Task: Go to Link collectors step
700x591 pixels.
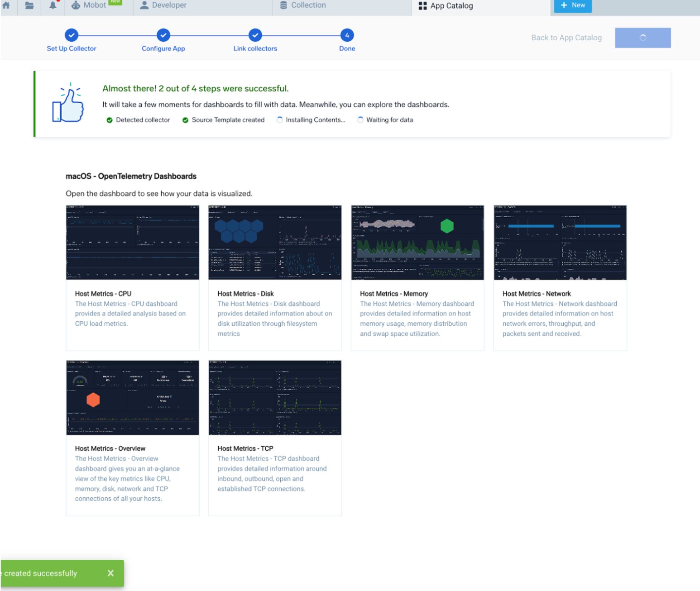Action: (255, 35)
